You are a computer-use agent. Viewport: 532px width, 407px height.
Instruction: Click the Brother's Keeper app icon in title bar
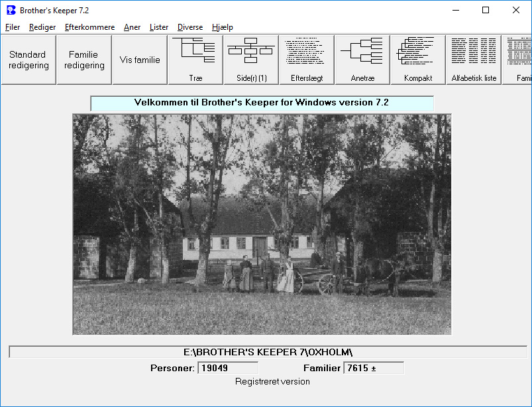11,10
